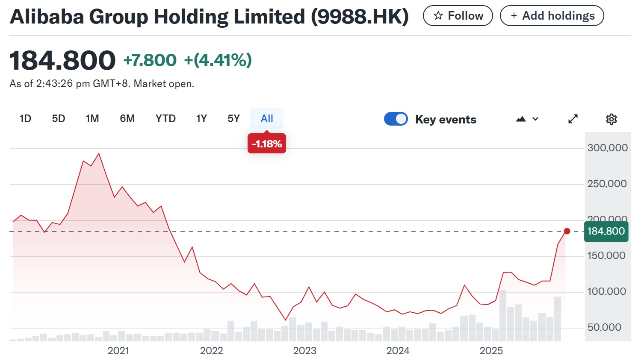Select YTD time range

point(165,119)
